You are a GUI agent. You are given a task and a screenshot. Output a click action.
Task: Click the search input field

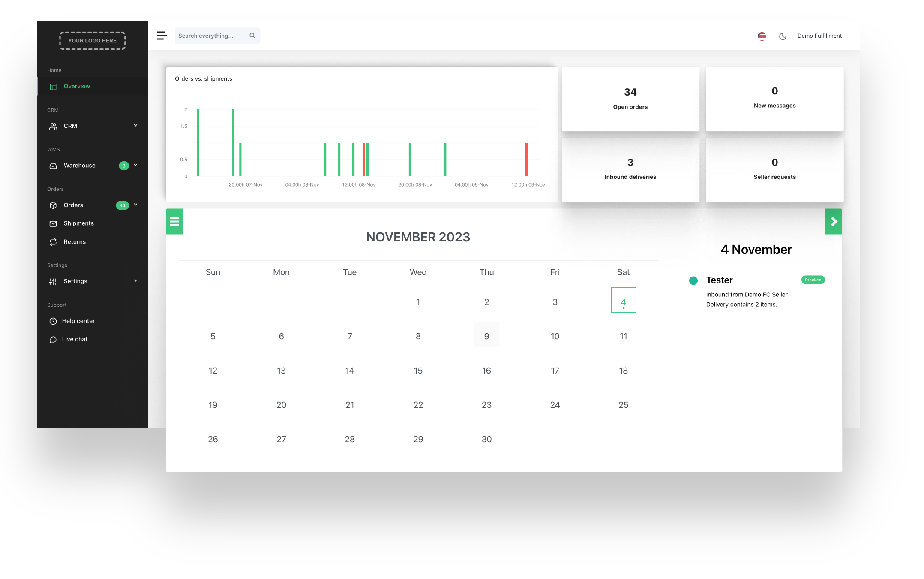[216, 35]
